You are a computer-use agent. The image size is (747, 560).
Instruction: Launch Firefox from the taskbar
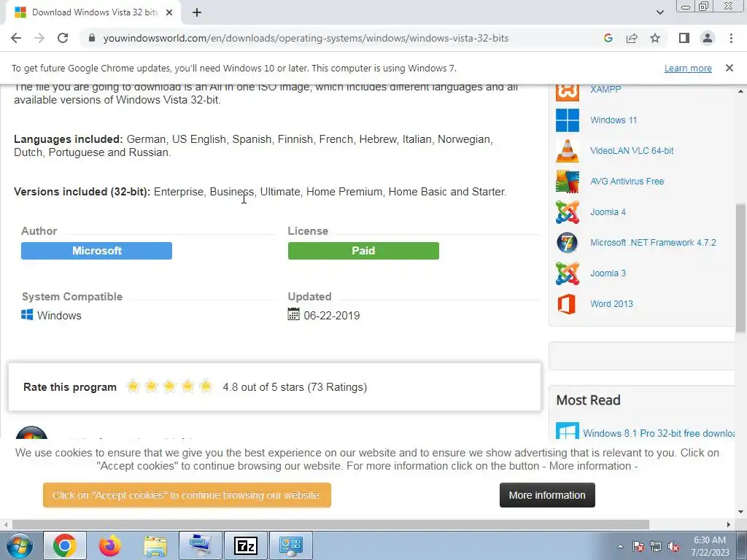pyautogui.click(x=110, y=545)
